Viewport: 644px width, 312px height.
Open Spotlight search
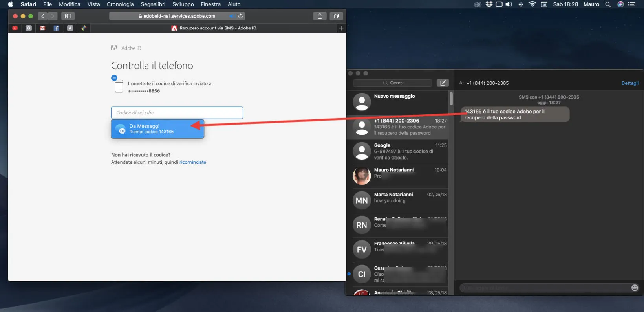(x=608, y=4)
